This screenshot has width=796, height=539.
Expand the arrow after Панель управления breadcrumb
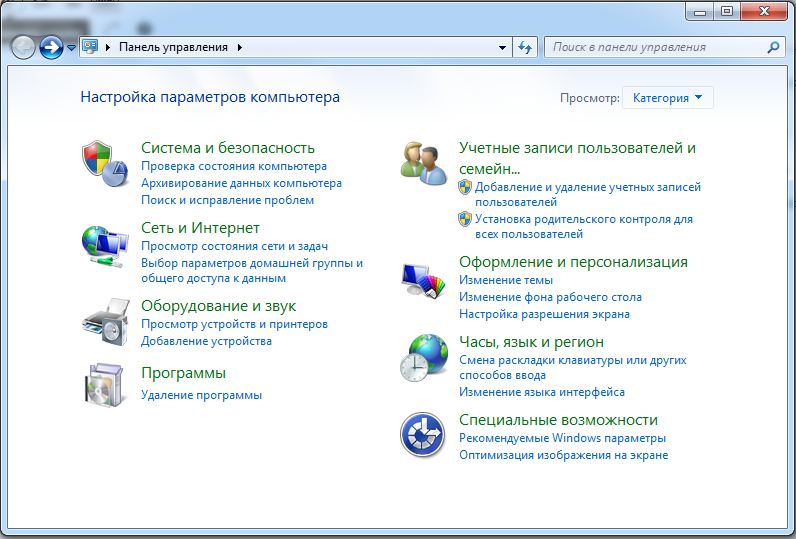click(240, 47)
